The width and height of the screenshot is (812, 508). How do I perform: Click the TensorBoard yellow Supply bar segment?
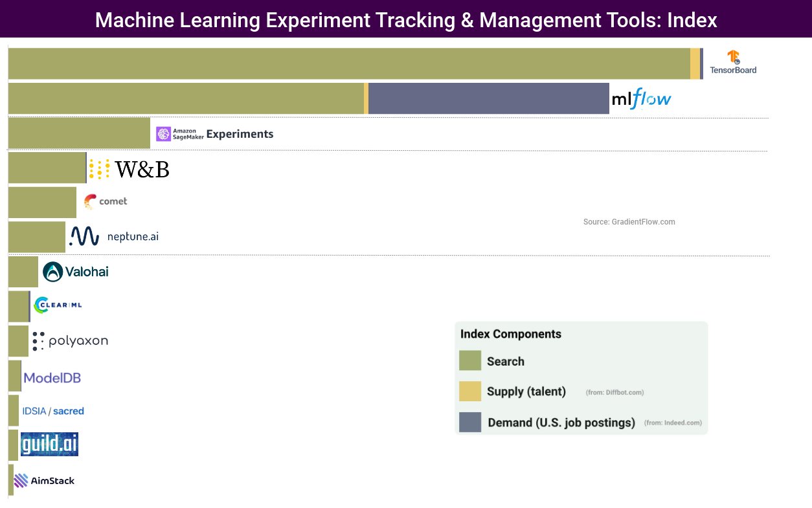(x=695, y=63)
